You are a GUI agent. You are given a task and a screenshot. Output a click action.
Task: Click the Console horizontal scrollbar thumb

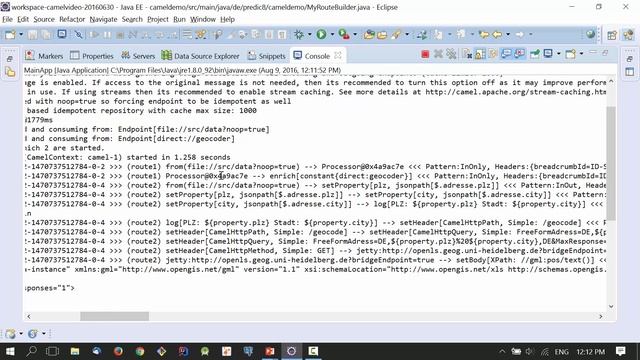pos(114,316)
